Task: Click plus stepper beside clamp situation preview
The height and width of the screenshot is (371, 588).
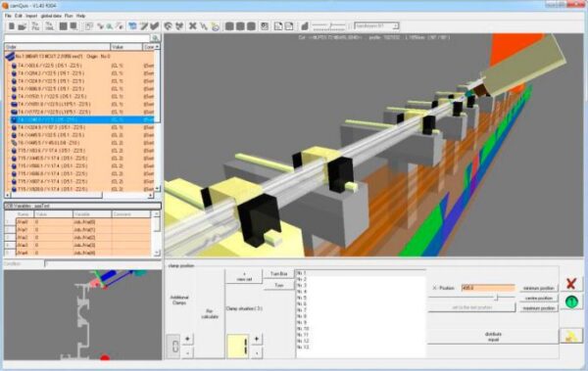Action: pyautogui.click(x=257, y=339)
